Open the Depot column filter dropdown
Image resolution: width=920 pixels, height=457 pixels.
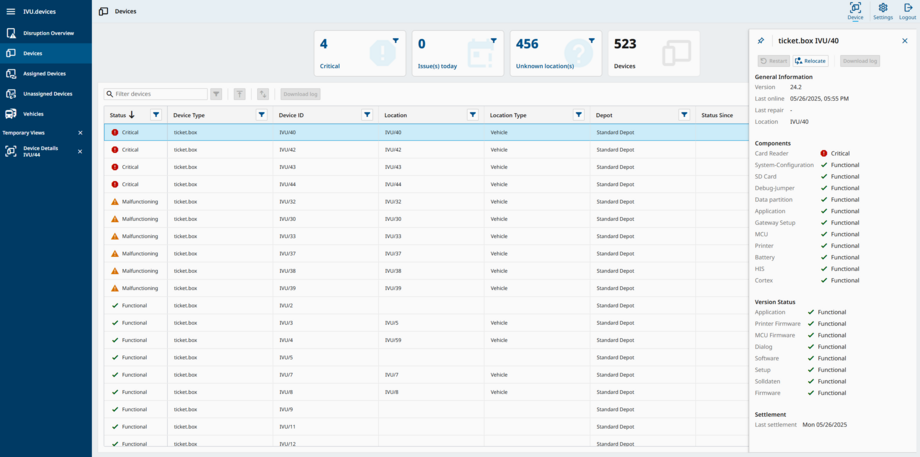684,115
